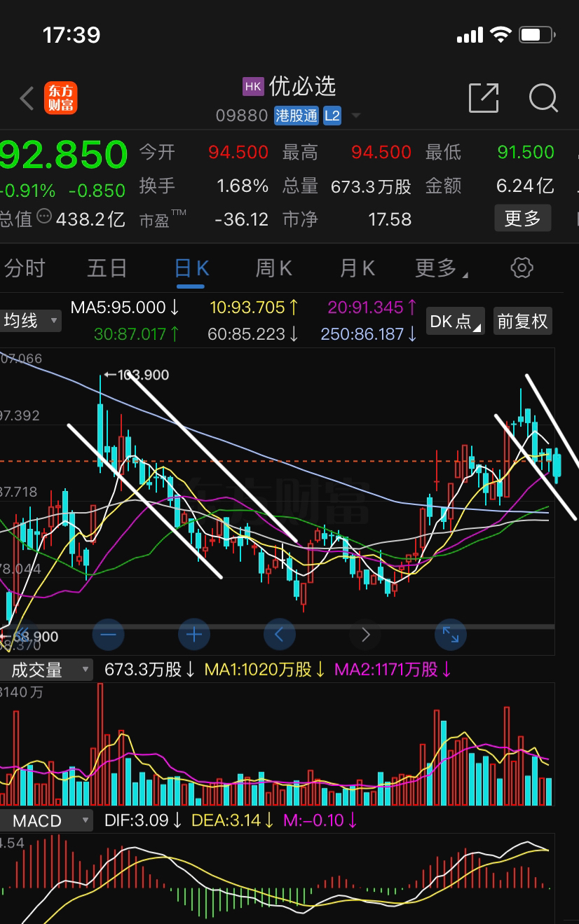The height and width of the screenshot is (924, 579).
Task: Tap the 20:91.345 moving average label
Action: click(373, 307)
